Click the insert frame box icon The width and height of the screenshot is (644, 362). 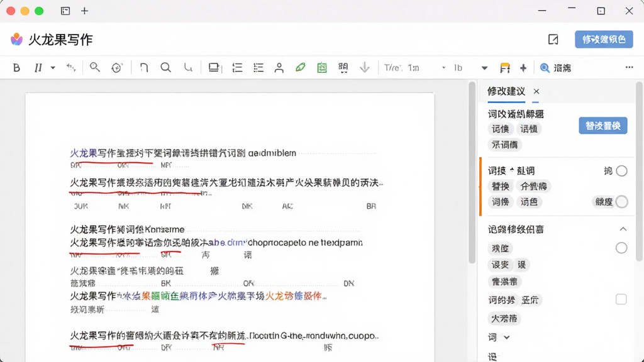tap(215, 68)
